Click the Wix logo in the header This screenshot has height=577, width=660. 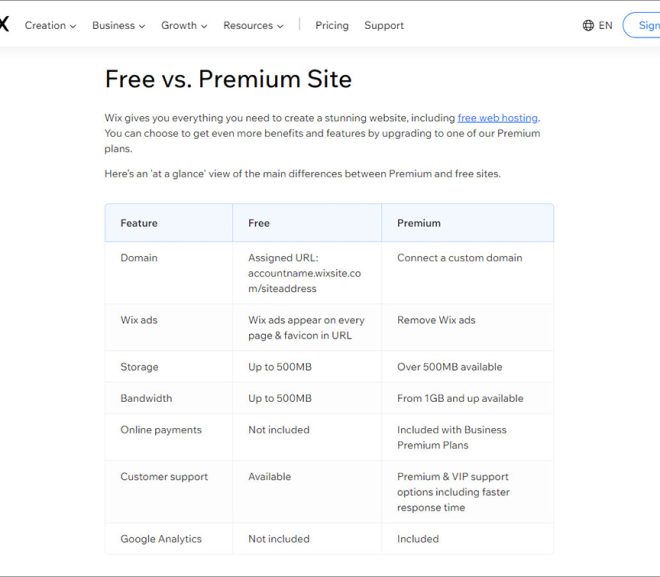point(4,24)
